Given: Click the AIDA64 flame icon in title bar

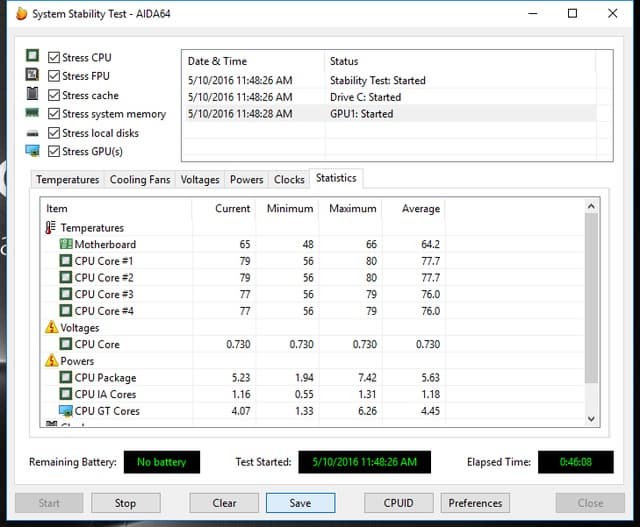Looking at the screenshot, I should pos(21,13).
